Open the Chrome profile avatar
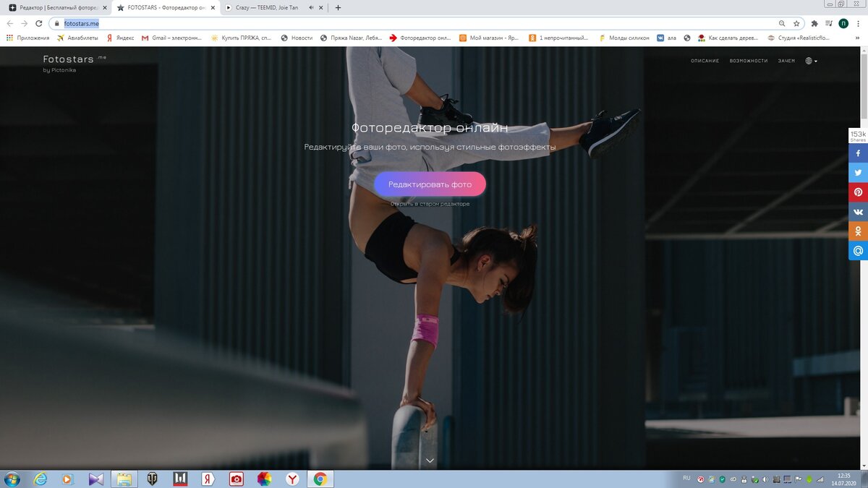868x488 pixels. click(843, 23)
